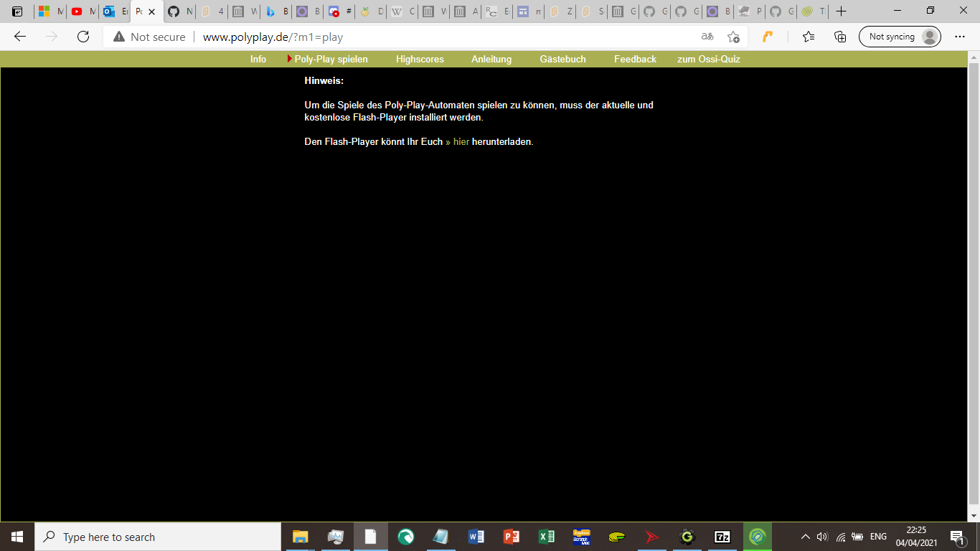Reload the polyplay.de page

tap(83, 37)
